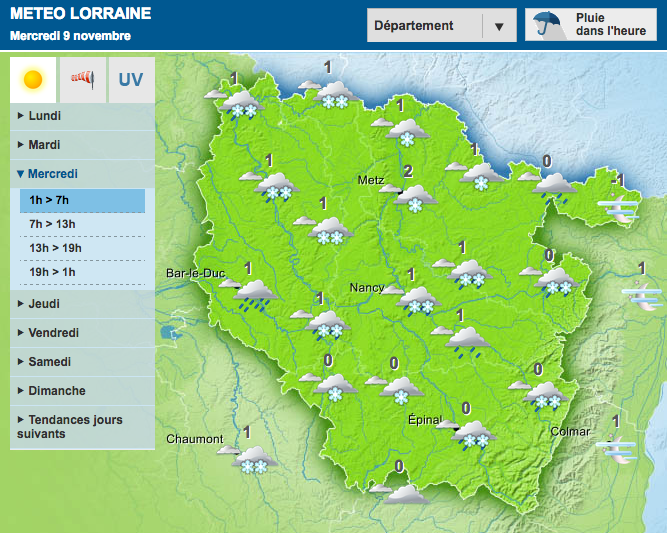Open the Pluie dans l'heure forecast
670x533 pixels.
610,25
